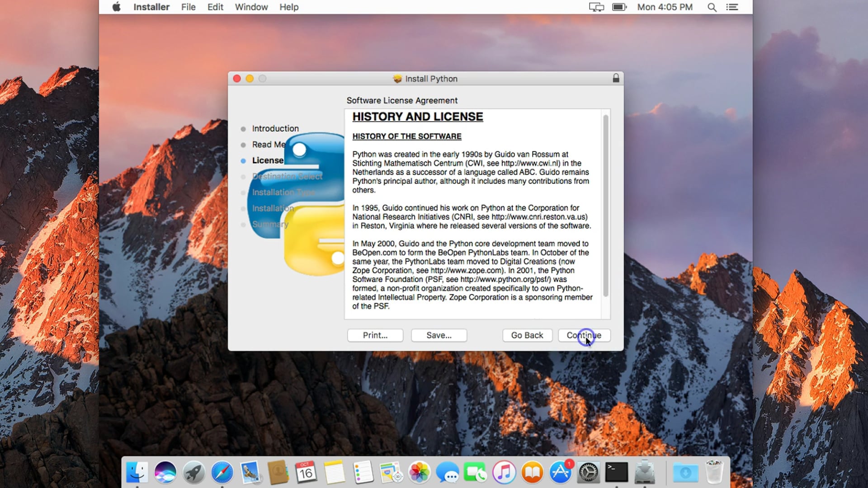
Task: Open Safari from the Dock
Action: point(222,472)
